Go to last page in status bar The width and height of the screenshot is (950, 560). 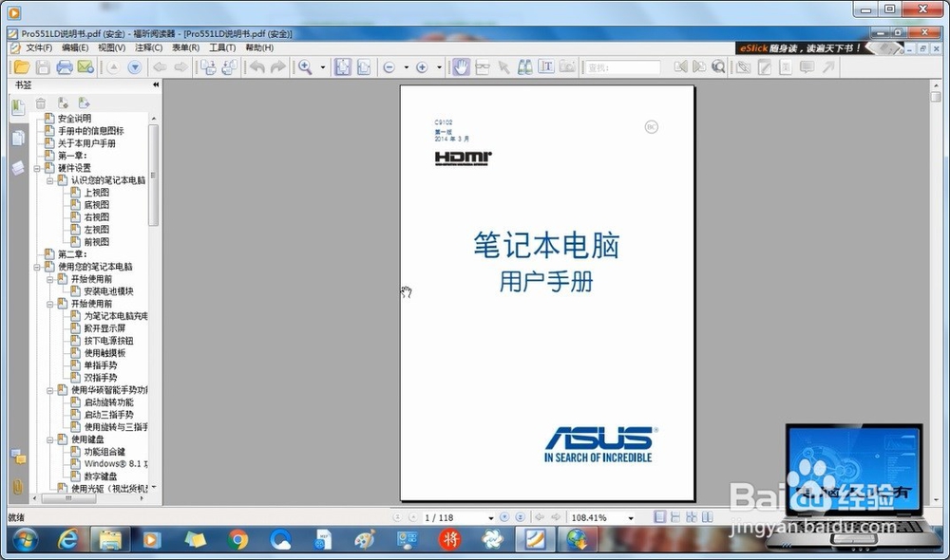pos(520,517)
